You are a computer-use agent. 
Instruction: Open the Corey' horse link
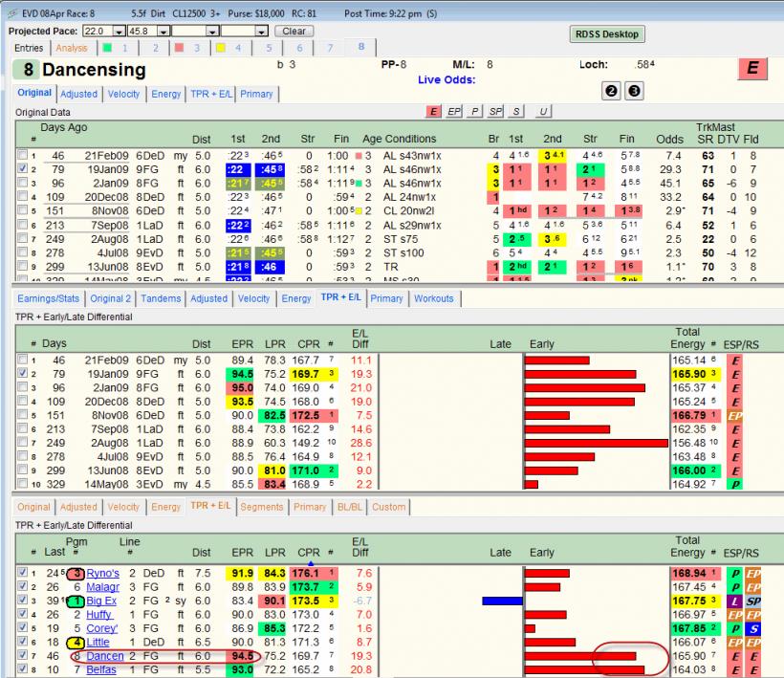tap(102, 628)
